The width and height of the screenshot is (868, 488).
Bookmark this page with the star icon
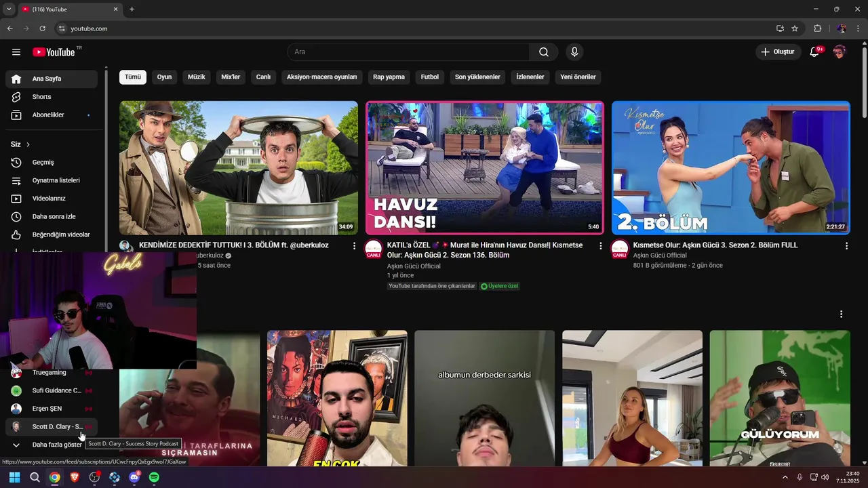point(795,28)
